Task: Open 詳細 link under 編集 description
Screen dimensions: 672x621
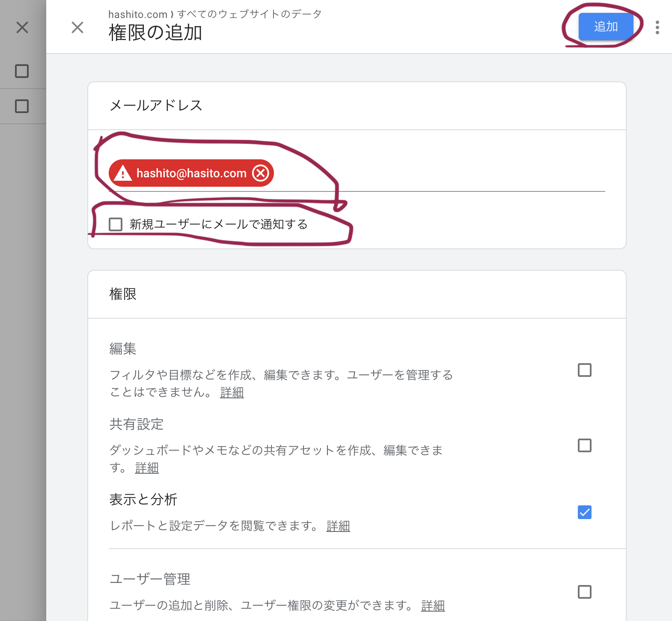Action: pos(232,392)
